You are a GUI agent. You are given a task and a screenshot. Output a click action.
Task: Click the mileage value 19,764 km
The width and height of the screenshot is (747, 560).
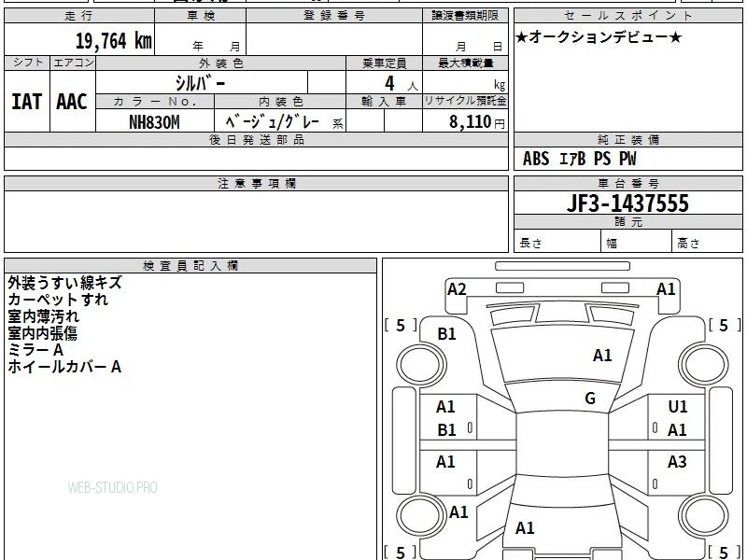113,40
